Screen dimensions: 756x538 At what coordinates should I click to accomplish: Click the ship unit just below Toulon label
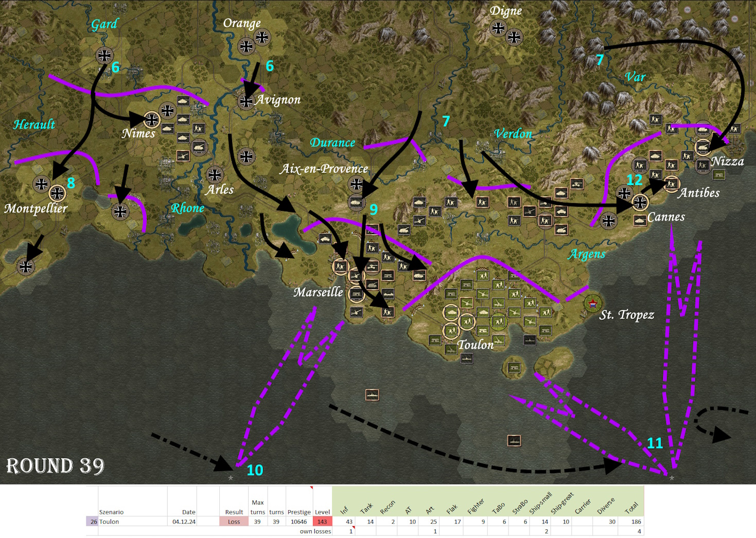tap(467, 358)
